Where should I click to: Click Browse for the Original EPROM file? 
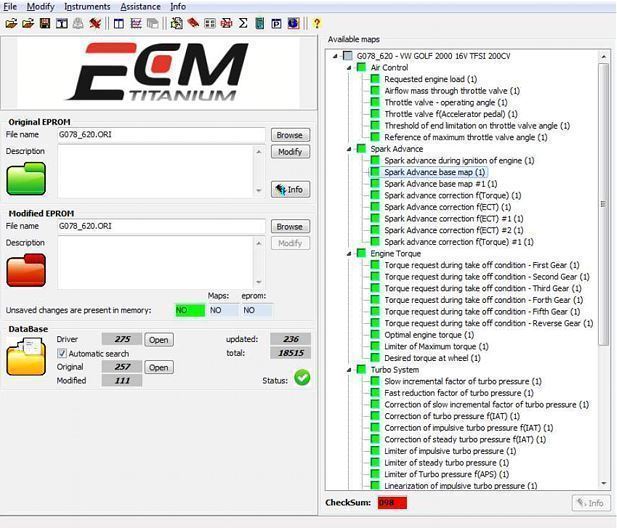(x=289, y=135)
